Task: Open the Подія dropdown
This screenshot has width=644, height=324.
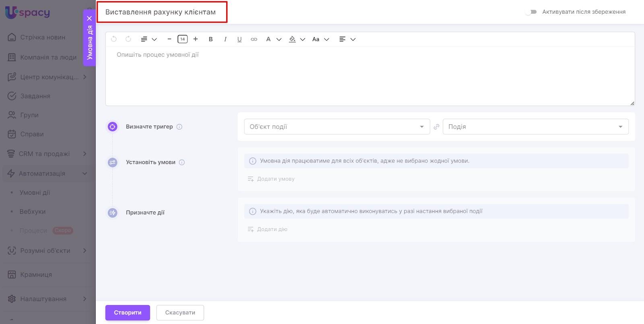Action: pyautogui.click(x=535, y=127)
